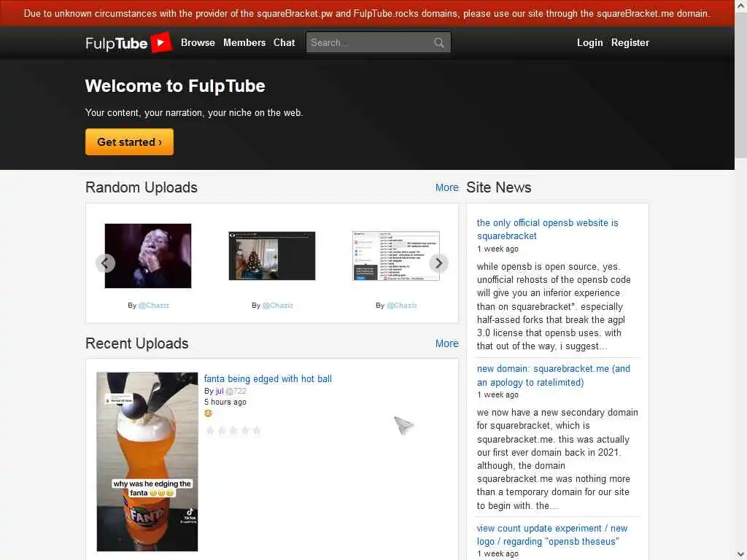Open 'view count update experiment' news link
This screenshot has height=560, width=747.
pos(552,534)
